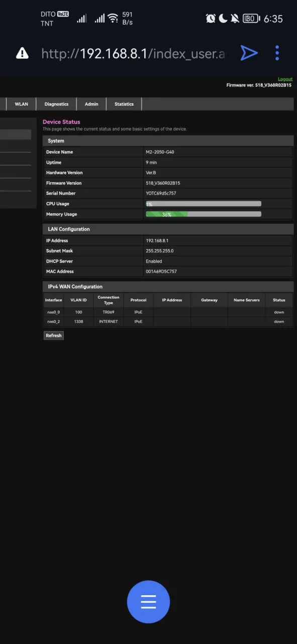Select hardware version value Ver.B
The height and width of the screenshot is (644, 297).
tap(151, 173)
